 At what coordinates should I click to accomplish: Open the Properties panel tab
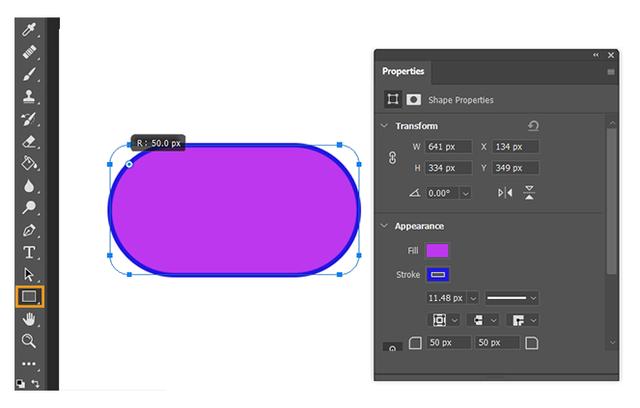tap(403, 71)
